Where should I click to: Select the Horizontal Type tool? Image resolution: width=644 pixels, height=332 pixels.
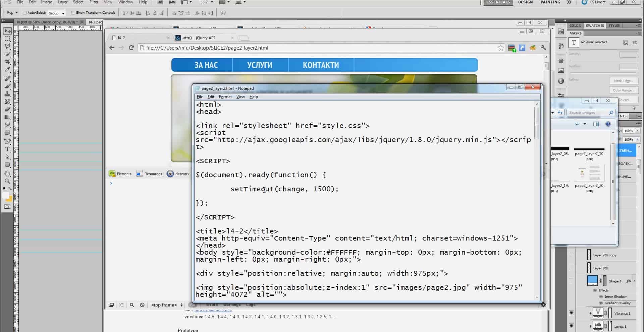click(7, 149)
